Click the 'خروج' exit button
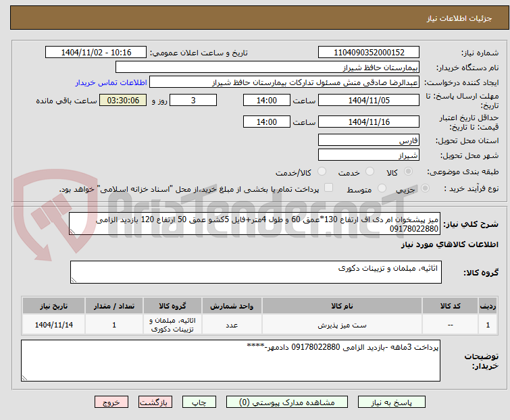 [111, 402]
